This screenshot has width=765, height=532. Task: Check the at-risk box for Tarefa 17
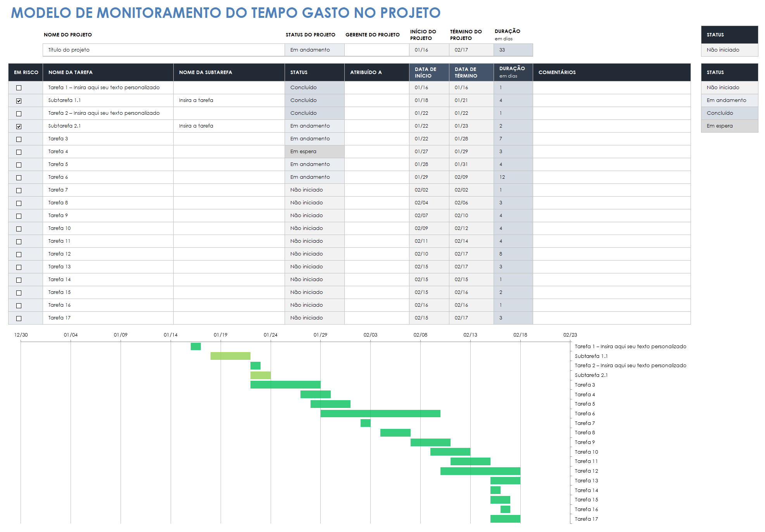(x=19, y=318)
